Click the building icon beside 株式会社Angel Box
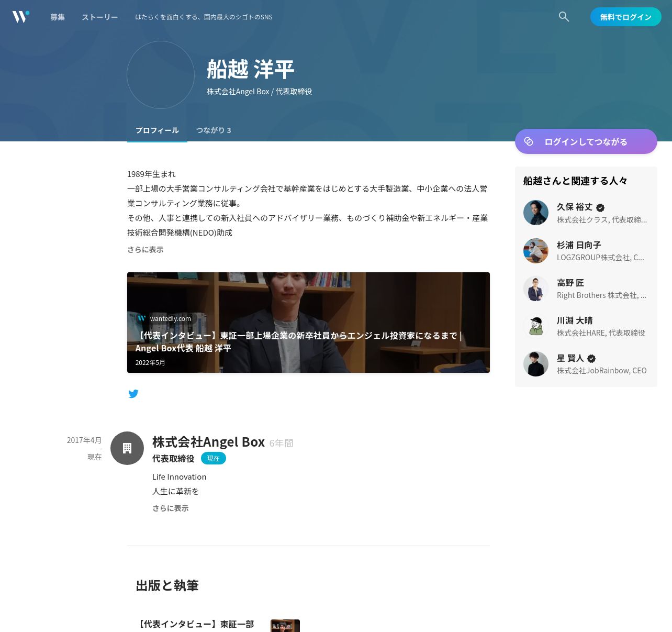Viewport: 672px width, 632px height. tap(127, 448)
